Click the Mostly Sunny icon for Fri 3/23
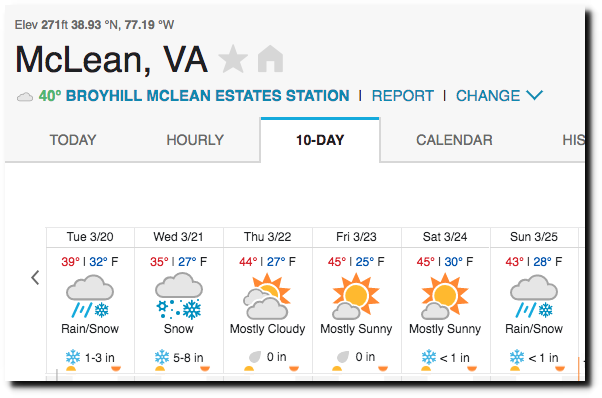The image size is (602, 398). (356, 296)
